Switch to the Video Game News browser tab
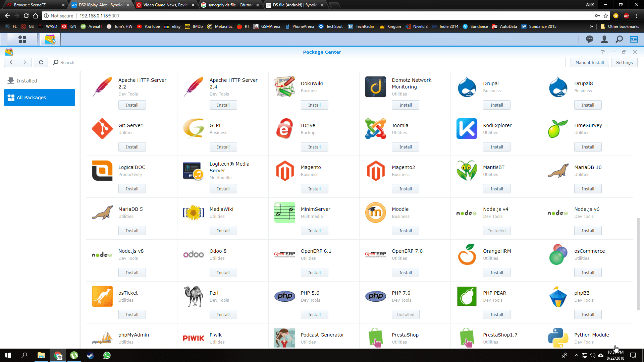644x362 pixels. pos(165,5)
